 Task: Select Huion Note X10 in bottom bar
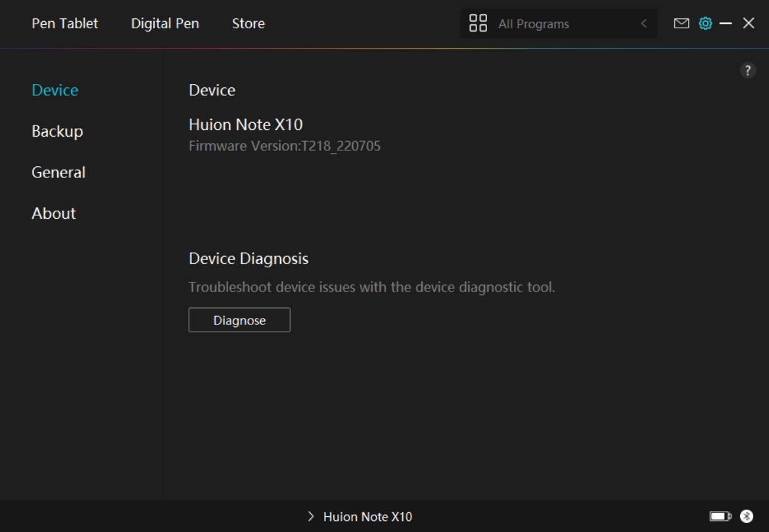click(x=367, y=517)
